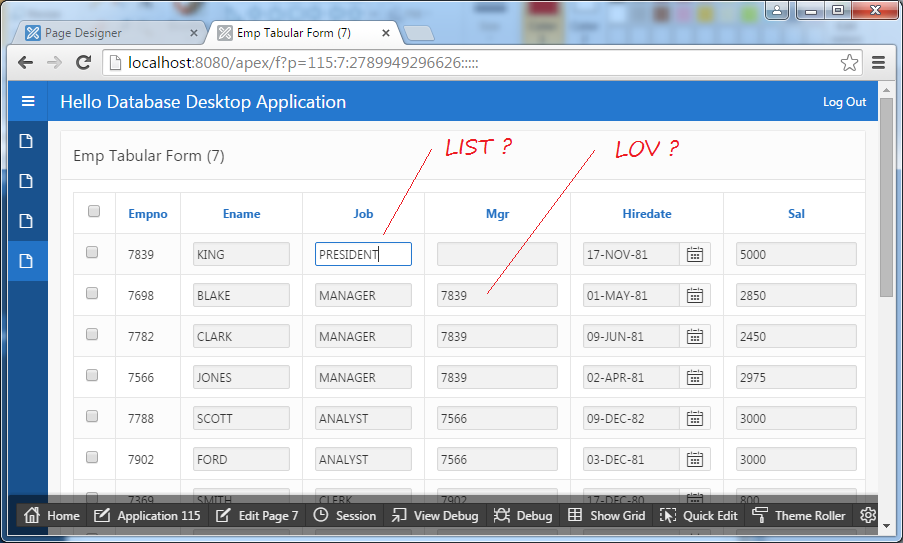Close the Page Designer tab
The height and width of the screenshot is (543, 903).
(194, 33)
